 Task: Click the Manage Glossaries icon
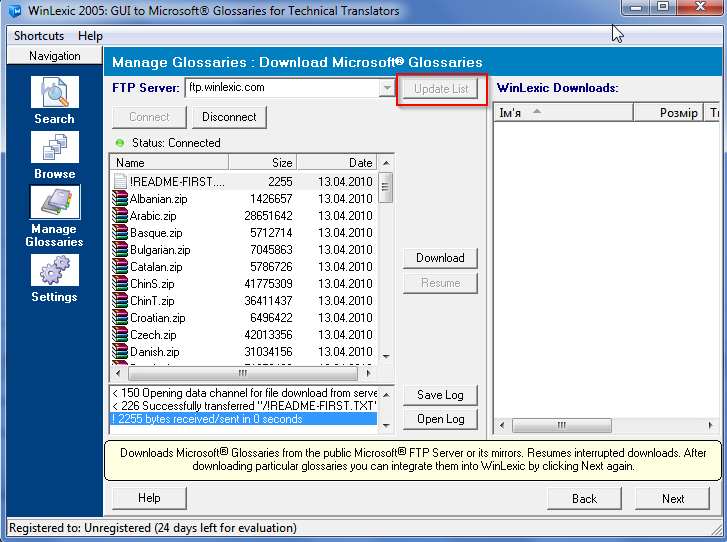click(x=54, y=203)
